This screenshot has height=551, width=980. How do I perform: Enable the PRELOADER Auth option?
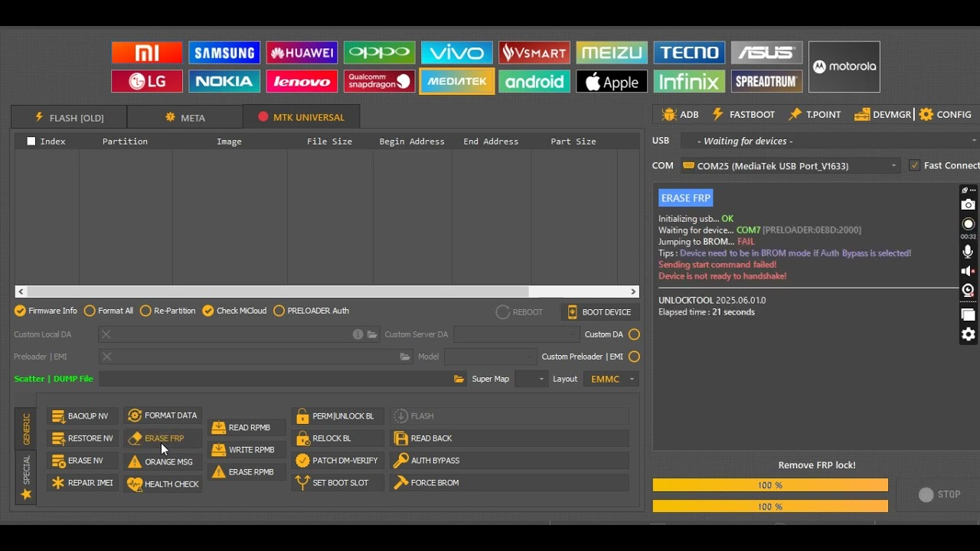pos(279,311)
